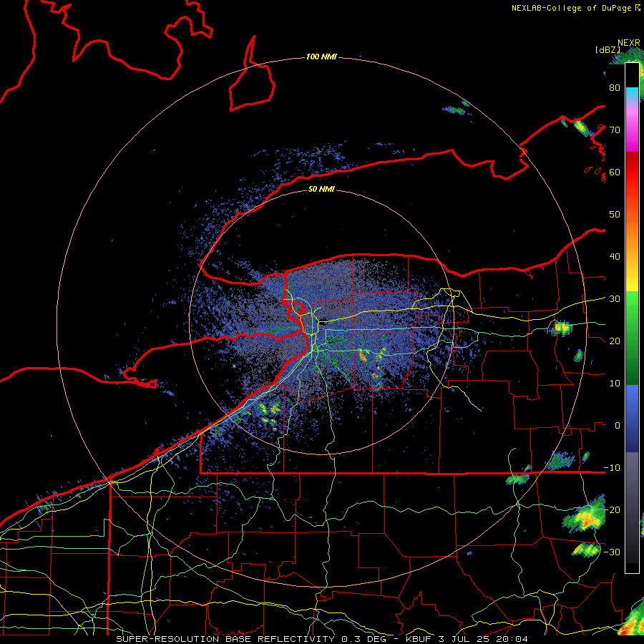
Task: Click the [dBZ] unit label above scale
Action: click(608, 49)
